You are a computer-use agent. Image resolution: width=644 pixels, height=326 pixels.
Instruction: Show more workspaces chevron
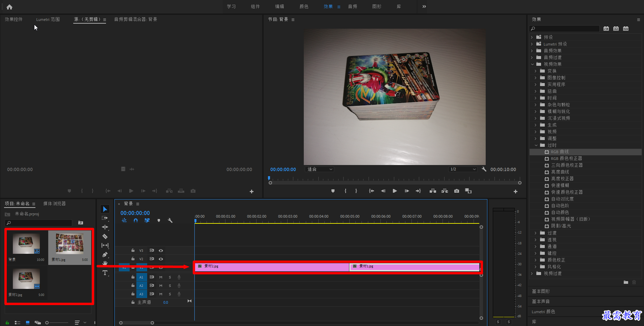[x=424, y=6]
